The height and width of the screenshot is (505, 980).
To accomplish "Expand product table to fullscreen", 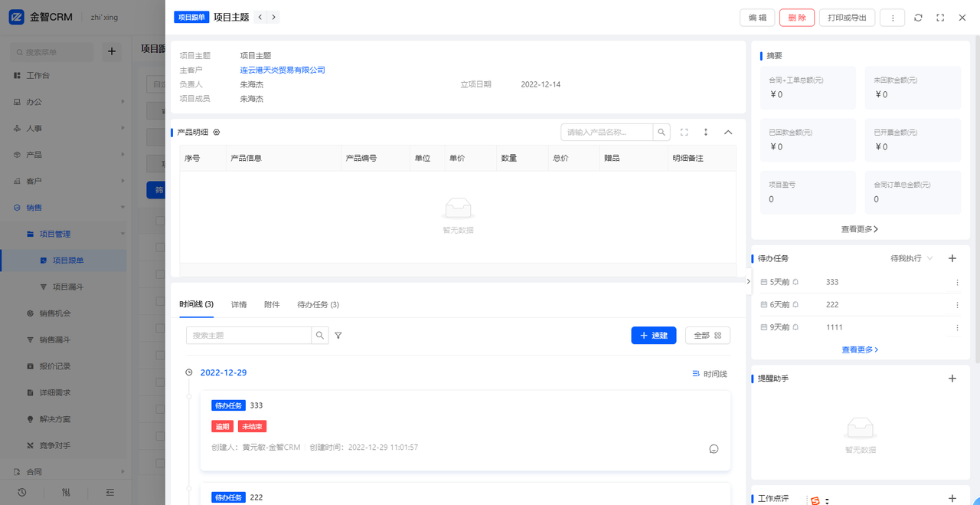I will click(x=684, y=133).
